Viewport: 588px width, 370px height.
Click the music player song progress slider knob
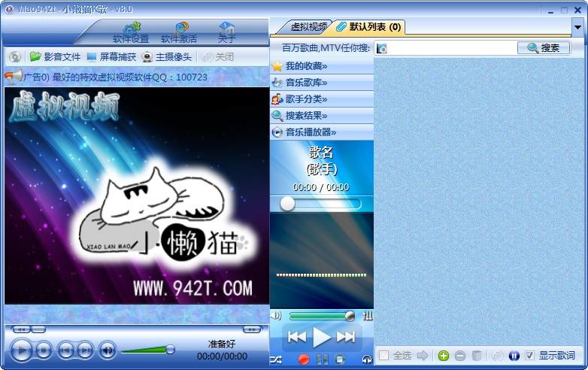288,204
